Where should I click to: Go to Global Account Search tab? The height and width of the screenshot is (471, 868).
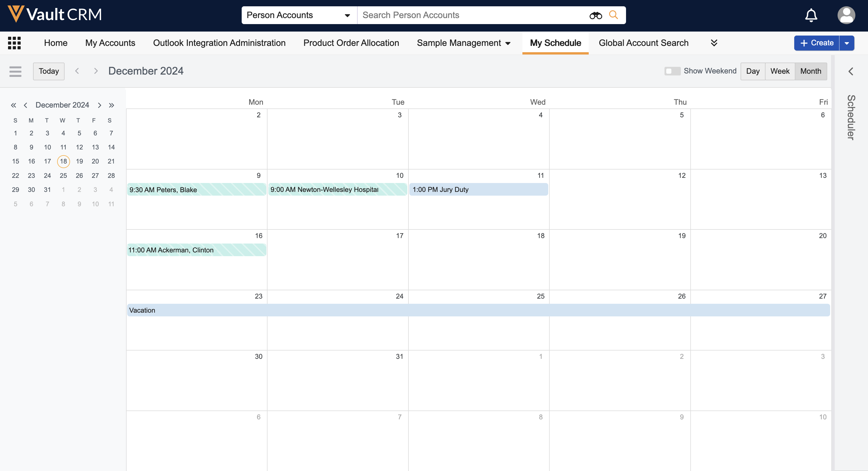tap(643, 43)
